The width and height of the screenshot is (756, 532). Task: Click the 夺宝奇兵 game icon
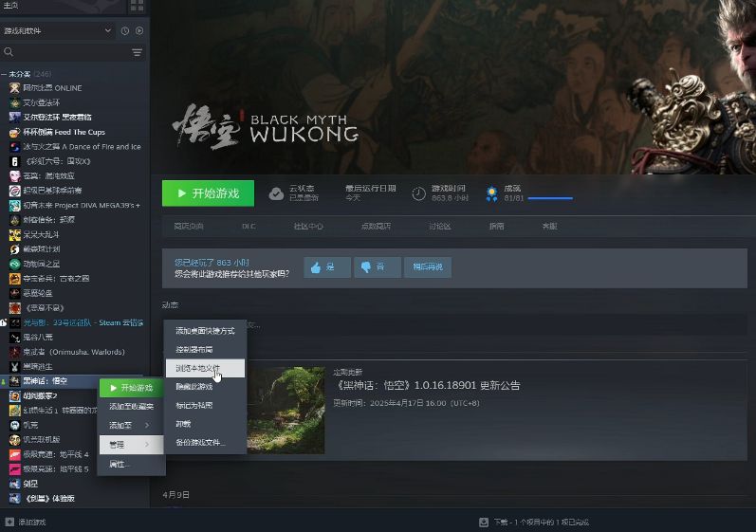click(15, 279)
